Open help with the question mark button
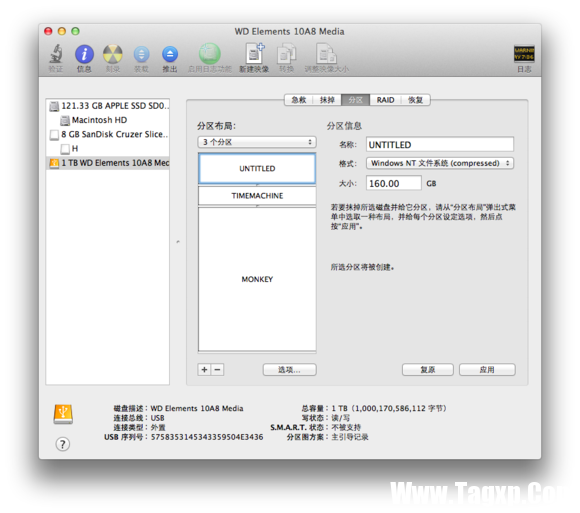Image resolution: width=580 pixels, height=513 pixels. point(63,444)
